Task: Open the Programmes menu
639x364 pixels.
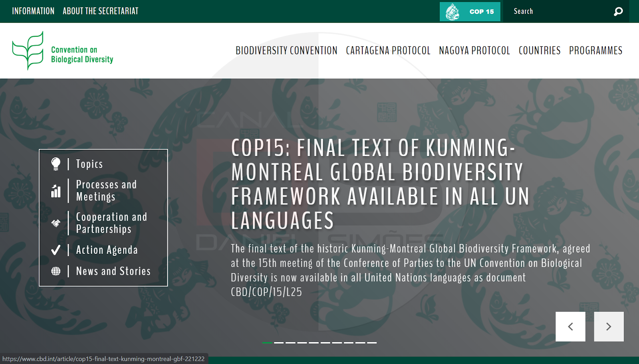Action: pos(596,51)
